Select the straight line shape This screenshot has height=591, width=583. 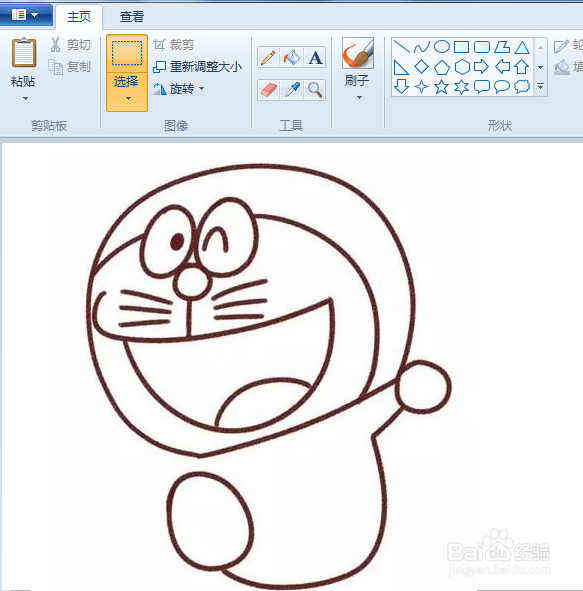click(x=401, y=47)
